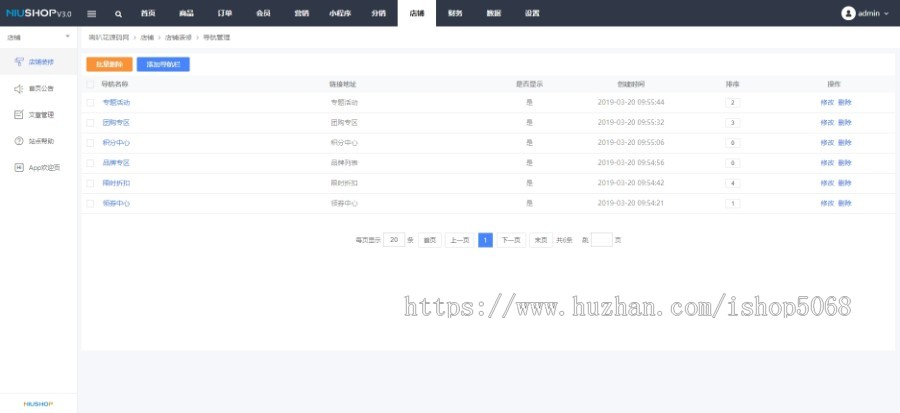Select the active 店铺 top tab
This screenshot has height=413, width=900.
tap(417, 13)
